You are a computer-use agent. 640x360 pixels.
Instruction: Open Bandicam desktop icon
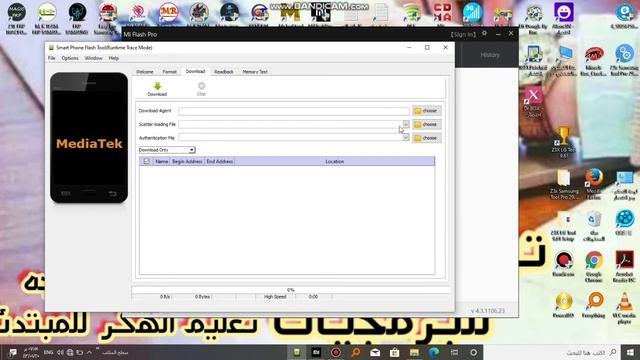pyautogui.click(x=563, y=264)
